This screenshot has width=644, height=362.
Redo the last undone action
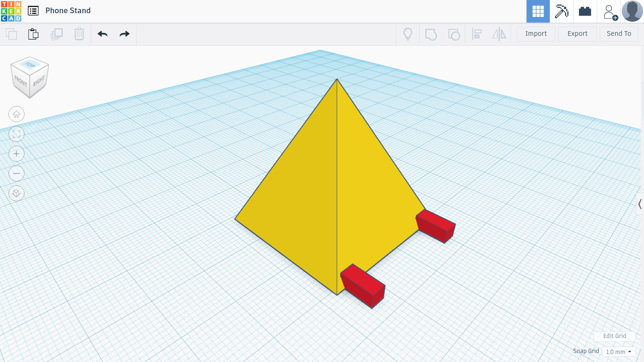124,34
